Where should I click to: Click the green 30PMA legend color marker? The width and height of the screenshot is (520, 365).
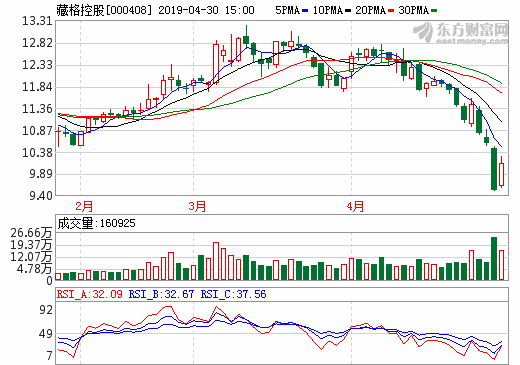pyautogui.click(x=434, y=11)
